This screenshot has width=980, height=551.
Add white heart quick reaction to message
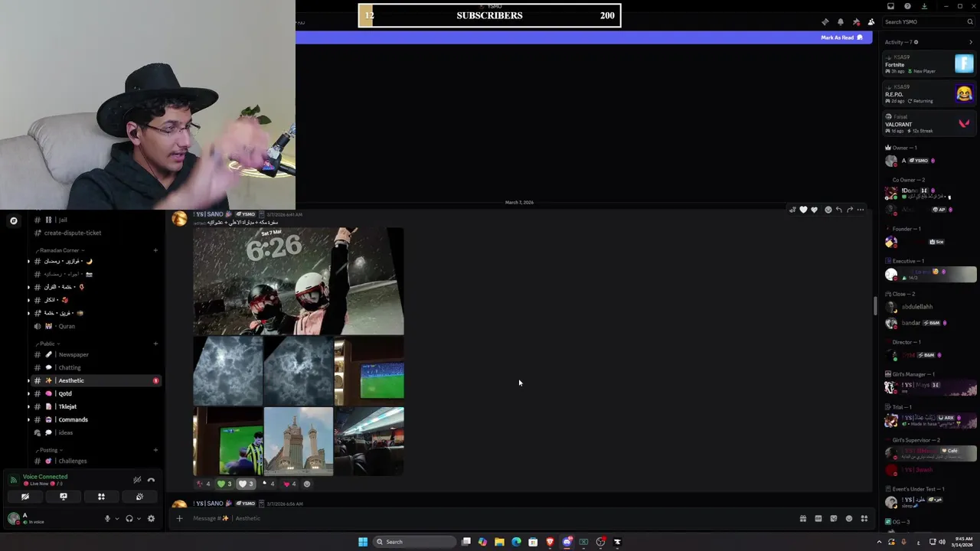803,210
